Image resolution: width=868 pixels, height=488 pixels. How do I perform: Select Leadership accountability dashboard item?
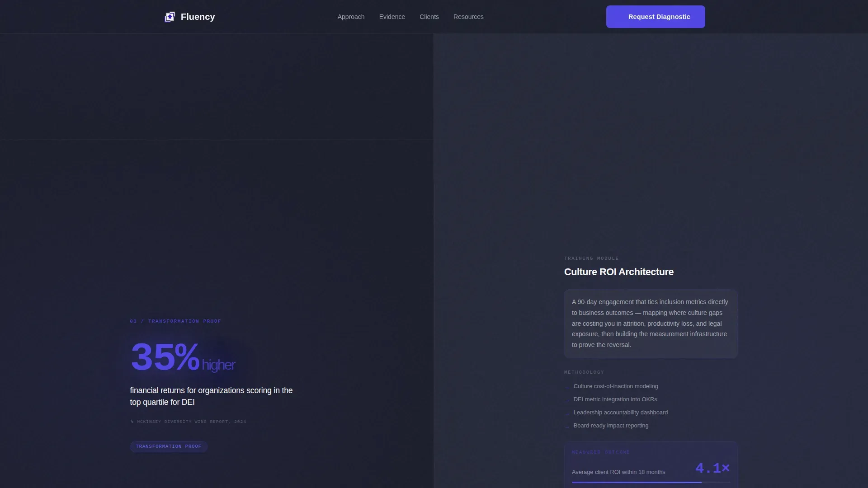pos(621,413)
